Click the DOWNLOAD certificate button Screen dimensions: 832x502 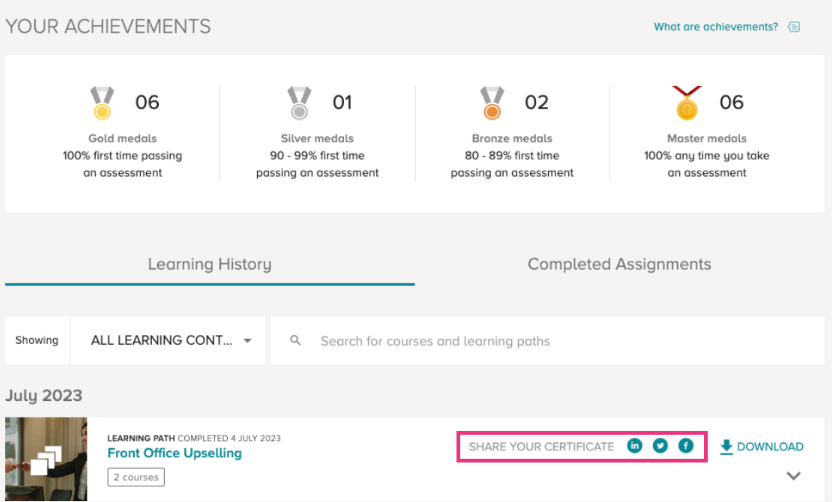[x=761, y=447]
